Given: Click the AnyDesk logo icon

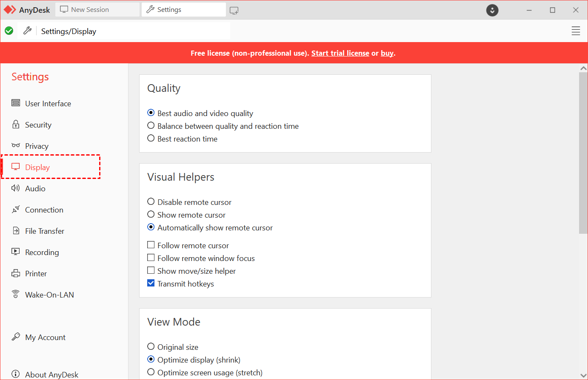Looking at the screenshot, I should tap(10, 9).
